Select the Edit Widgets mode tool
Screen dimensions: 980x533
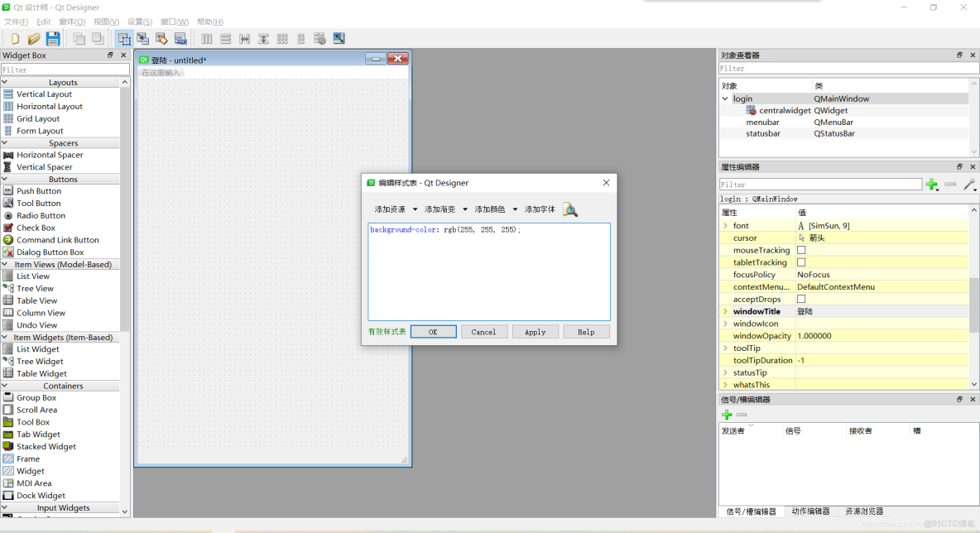pos(124,38)
